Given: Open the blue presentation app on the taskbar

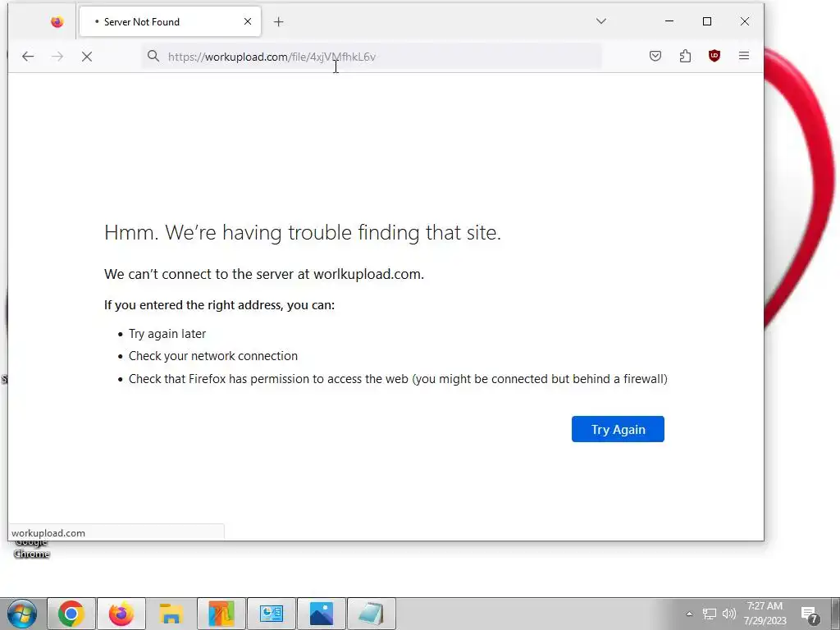Looking at the screenshot, I should pos(271,614).
